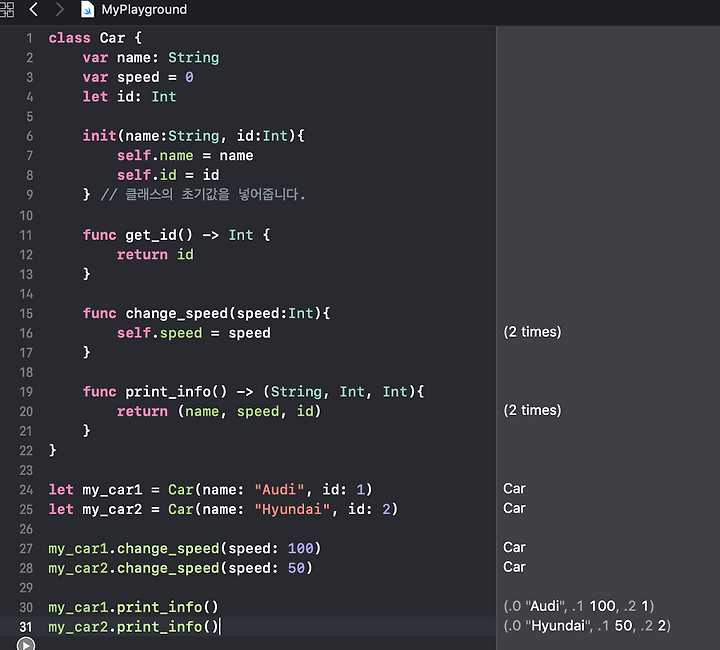
Task: Click the Car result for line 24
Action: click(x=514, y=488)
